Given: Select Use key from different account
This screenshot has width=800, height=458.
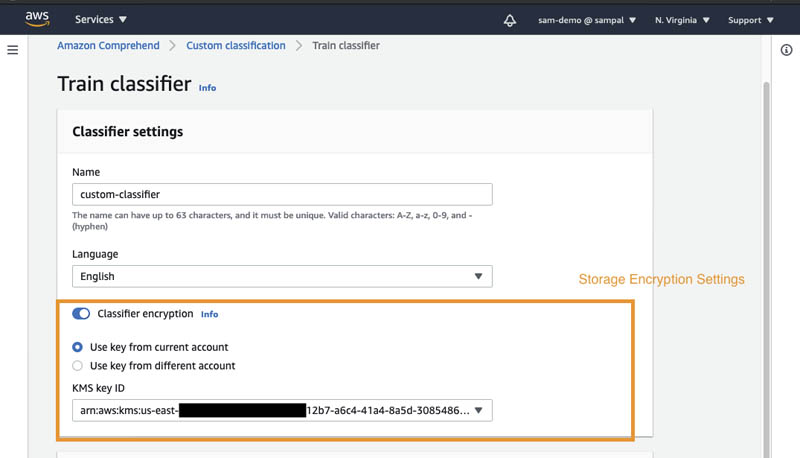Looking at the screenshot, I should coord(77,366).
